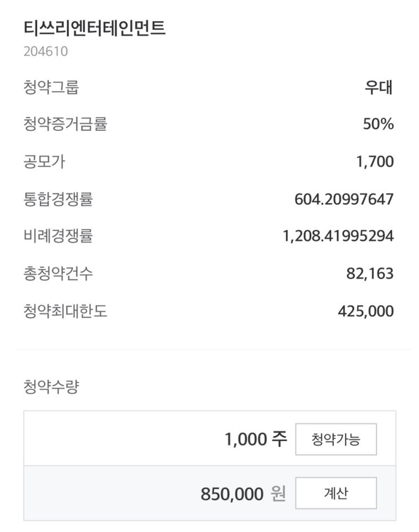The width and height of the screenshot is (419, 532).
Task: Click the 청약증거금률 label
Action: (x=65, y=124)
